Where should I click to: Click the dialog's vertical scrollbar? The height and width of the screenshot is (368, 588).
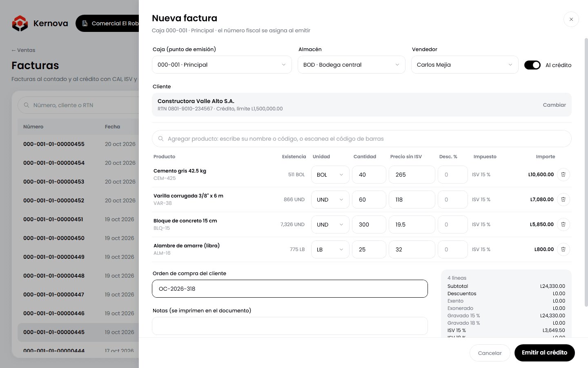(586, 172)
